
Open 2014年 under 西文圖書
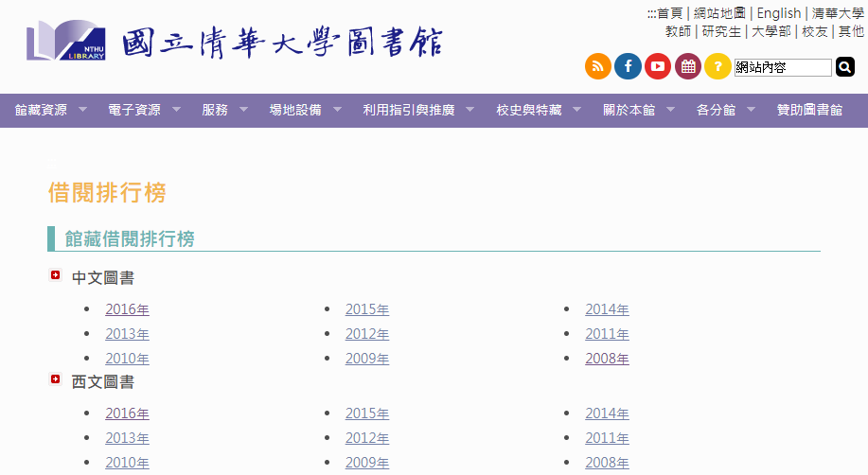(x=608, y=413)
